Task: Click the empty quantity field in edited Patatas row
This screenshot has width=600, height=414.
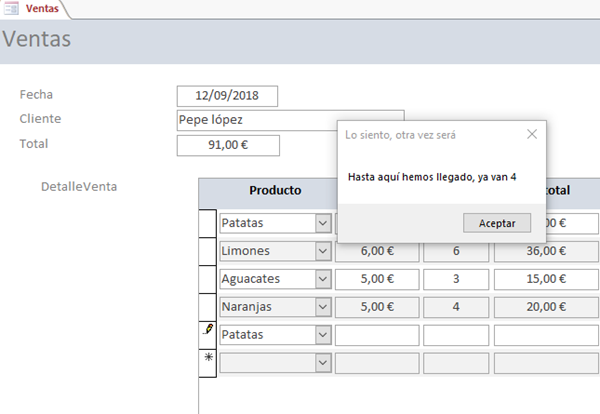Action: tap(456, 335)
